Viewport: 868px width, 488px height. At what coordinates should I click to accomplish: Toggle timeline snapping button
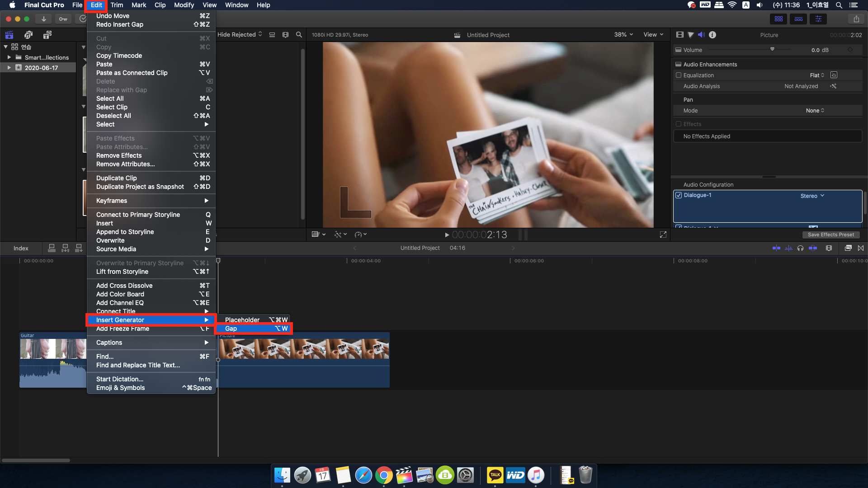[813, 248]
